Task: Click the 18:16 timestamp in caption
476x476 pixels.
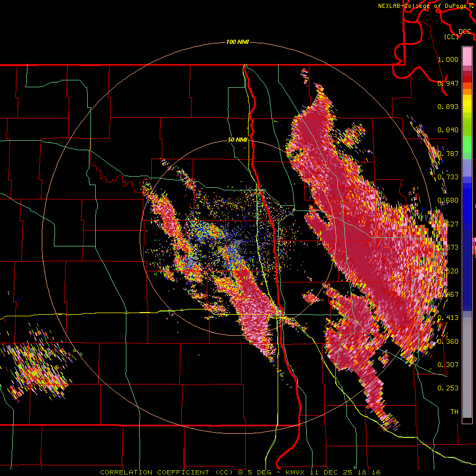Action: tap(369, 472)
